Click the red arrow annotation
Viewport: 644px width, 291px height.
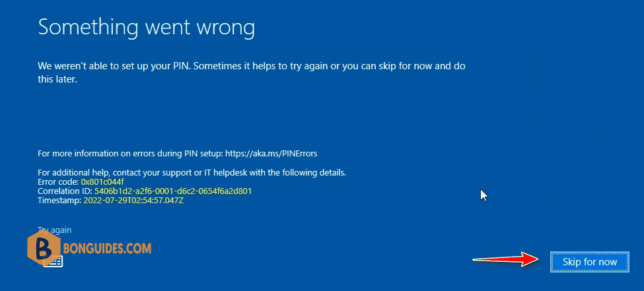click(506, 259)
